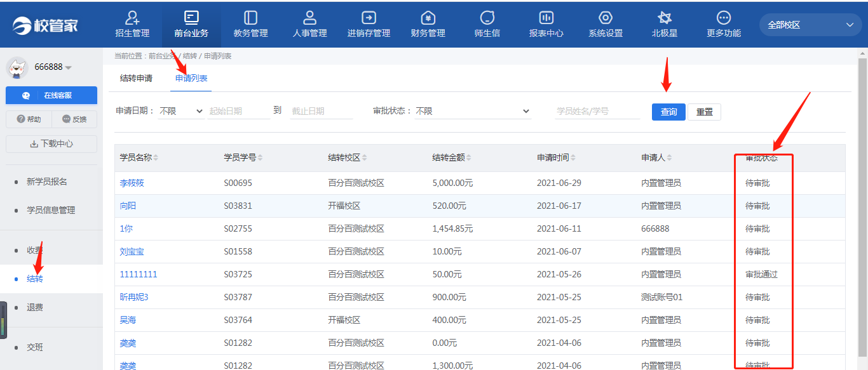
Task: Sort by 结转校区 column arrows
Action: click(x=364, y=157)
